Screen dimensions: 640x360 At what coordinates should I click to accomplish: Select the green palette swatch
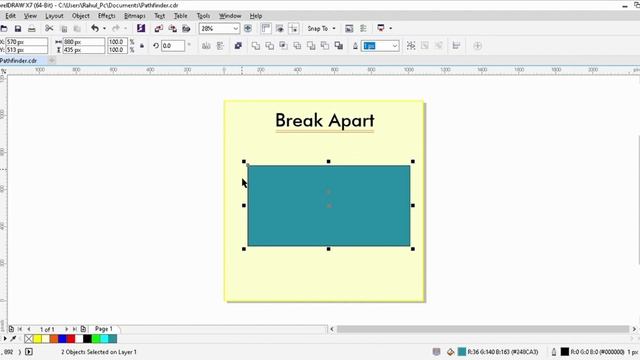(x=96, y=339)
